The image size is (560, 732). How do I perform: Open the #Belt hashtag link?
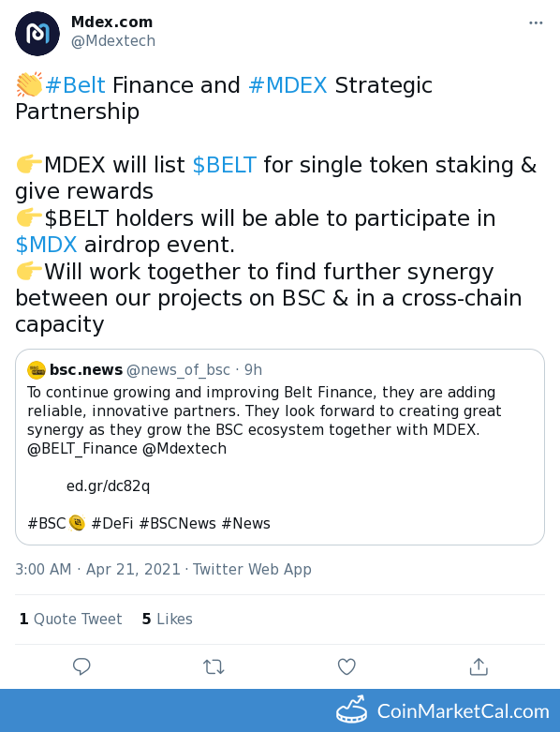(76, 85)
